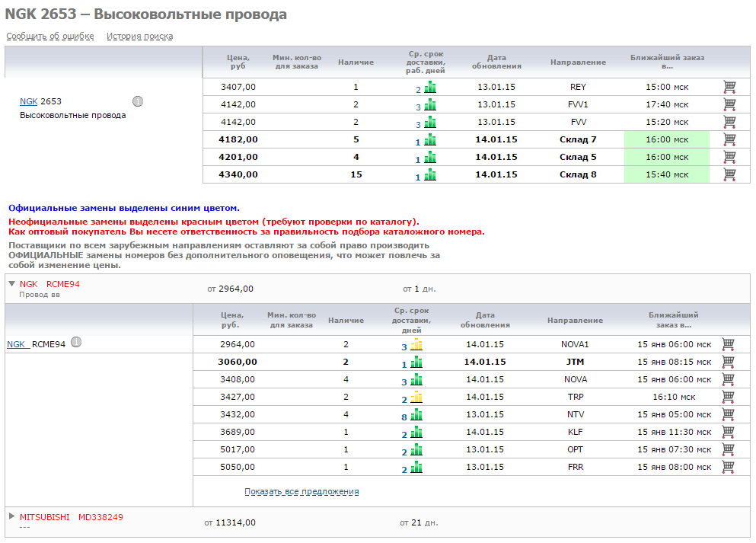Image resolution: width=756 pixels, height=543 pixels.
Task: Click 'Провод вв' label under NGK RCME94
Action: click(40, 294)
